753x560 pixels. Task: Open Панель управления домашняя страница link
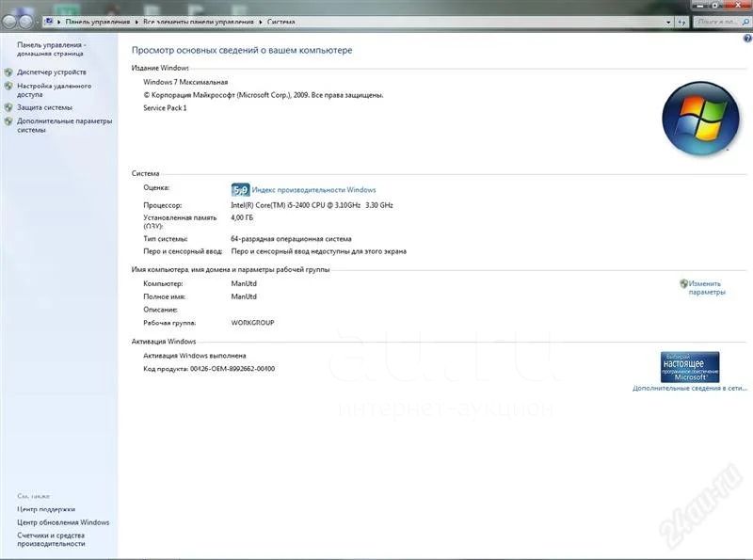[x=52, y=49]
